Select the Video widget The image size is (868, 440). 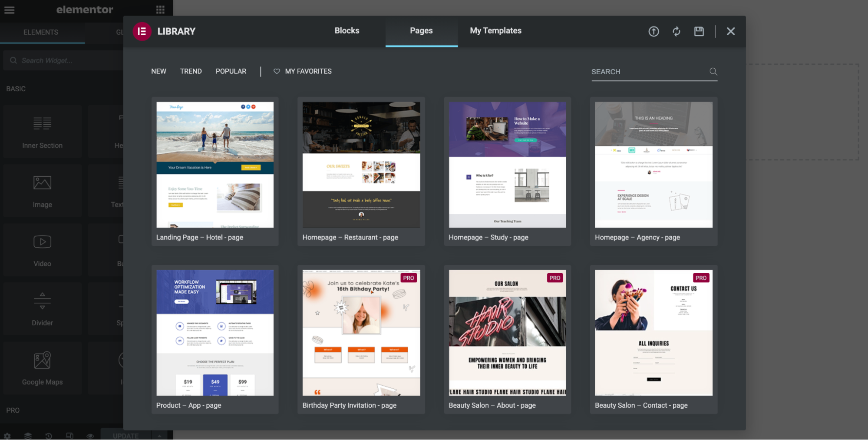[43, 250]
